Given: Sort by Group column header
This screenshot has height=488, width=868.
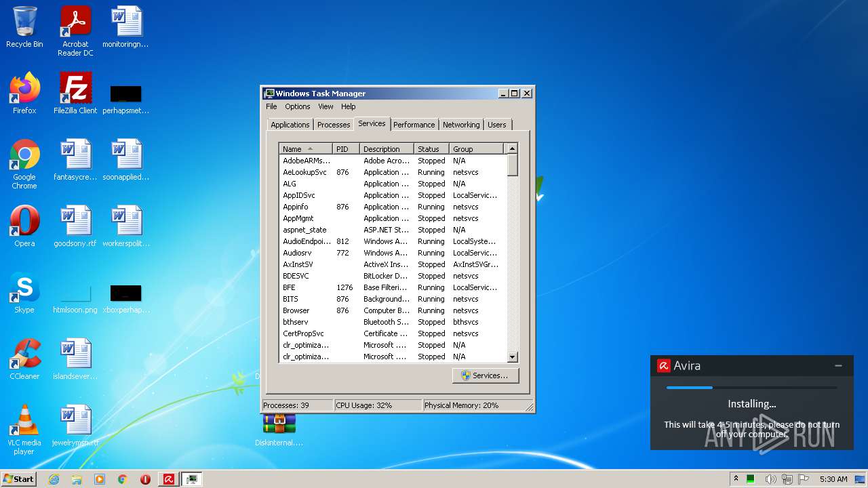Looking at the screenshot, I should click(x=477, y=149).
